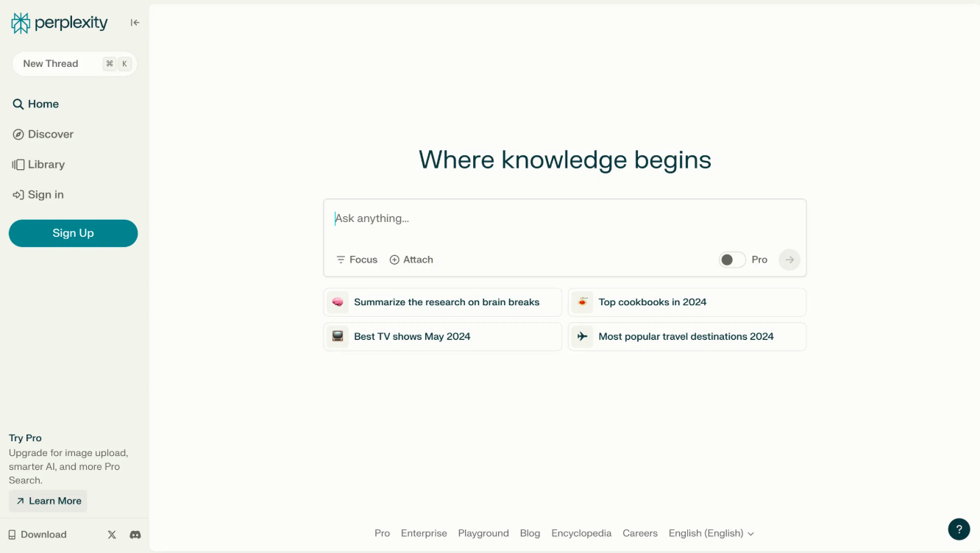Screen dimensions: 980x553
Task: Enable the Pro search toggle
Action: coord(732,260)
